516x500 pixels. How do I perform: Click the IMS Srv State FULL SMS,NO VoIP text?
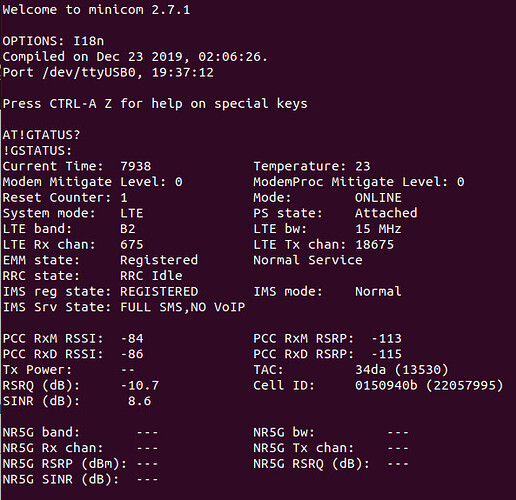click(x=183, y=307)
